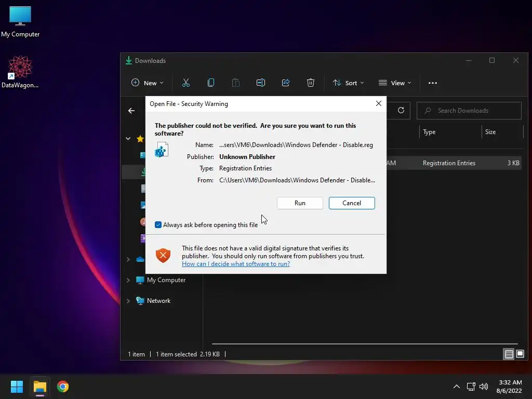
Task: Click the Paste icon in Downloads toolbar
Action: (x=236, y=83)
